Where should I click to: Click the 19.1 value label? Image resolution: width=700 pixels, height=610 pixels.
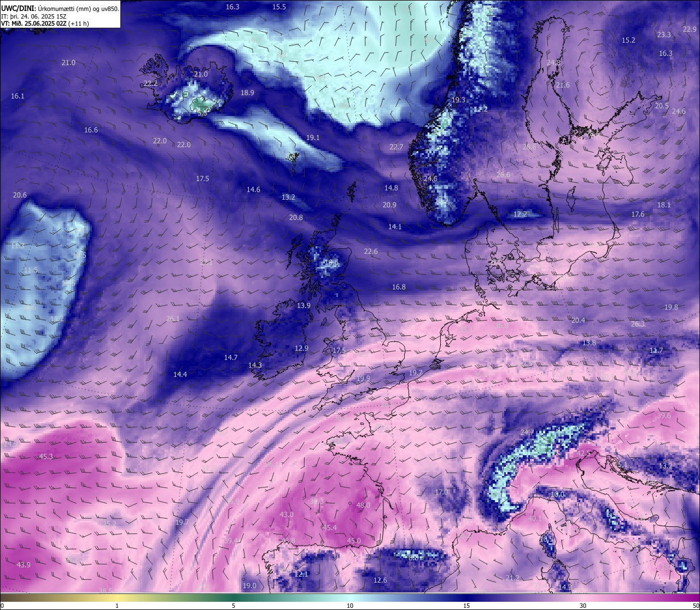pos(313,137)
